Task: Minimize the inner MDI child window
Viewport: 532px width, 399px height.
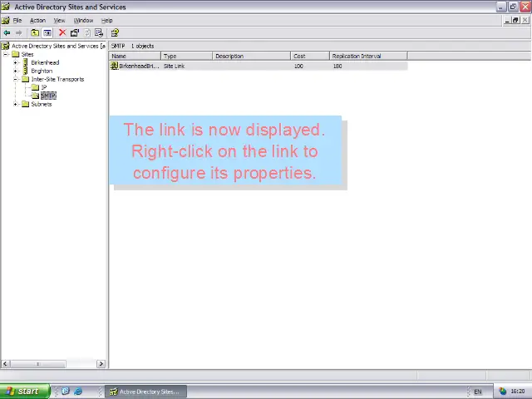Action: (x=507, y=20)
